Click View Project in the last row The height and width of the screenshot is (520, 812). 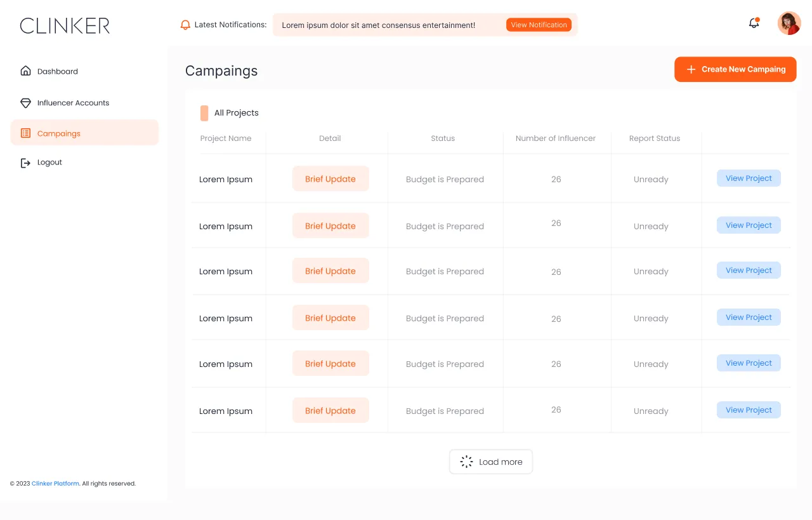click(749, 410)
